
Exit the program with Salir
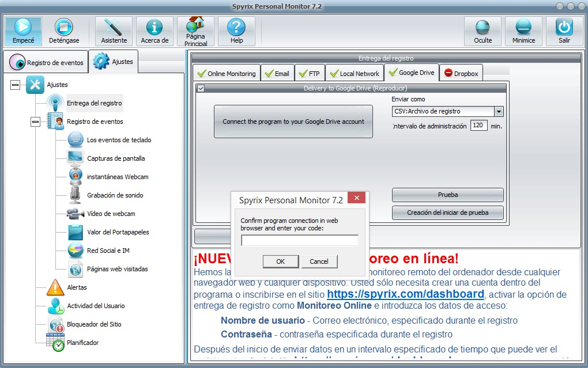click(564, 31)
